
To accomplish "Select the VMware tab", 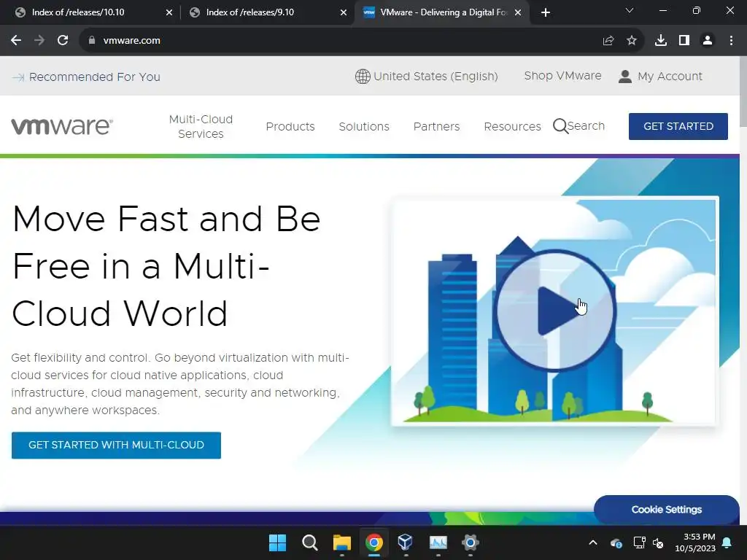I will tap(441, 12).
